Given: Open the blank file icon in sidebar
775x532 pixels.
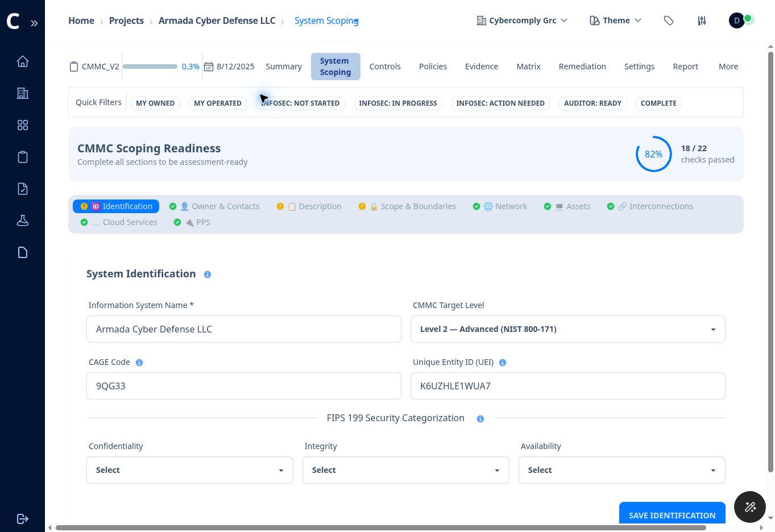Looking at the screenshot, I should 23,252.
